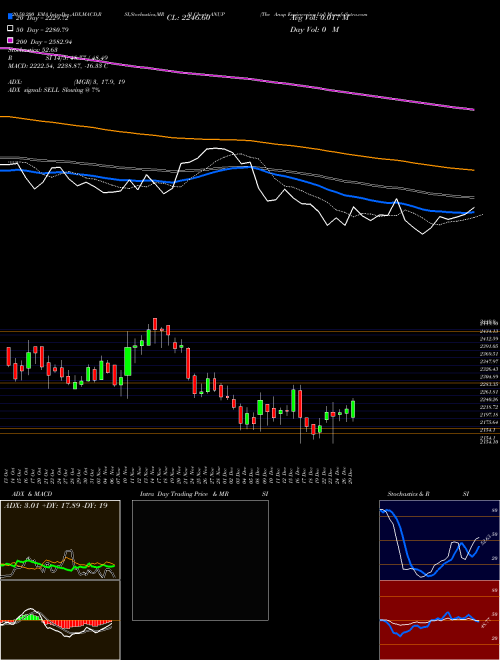Viewport: 500px width, 660px height.
Task: Click the 2326.43 price axis label
Action: click(x=489, y=369)
